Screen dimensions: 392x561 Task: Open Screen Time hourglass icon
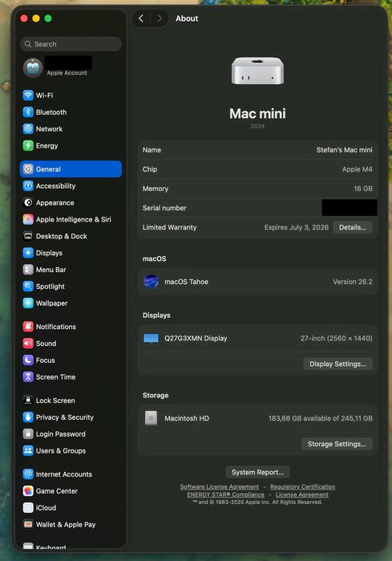pyautogui.click(x=28, y=376)
